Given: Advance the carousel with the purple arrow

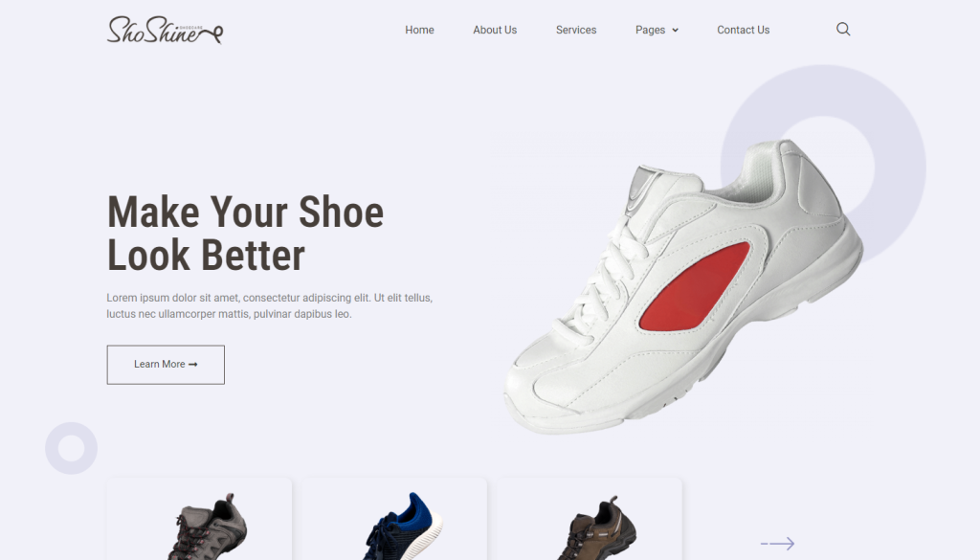Looking at the screenshot, I should coord(777,543).
